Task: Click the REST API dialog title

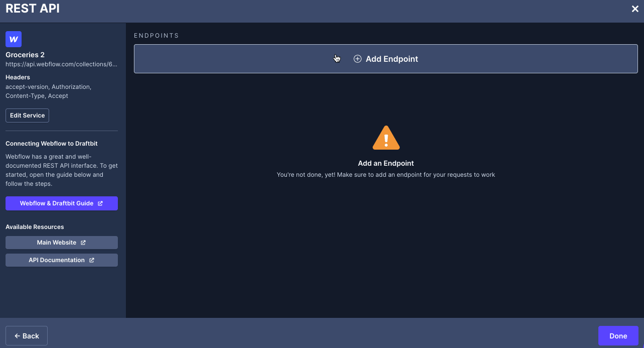Action: pos(33,9)
